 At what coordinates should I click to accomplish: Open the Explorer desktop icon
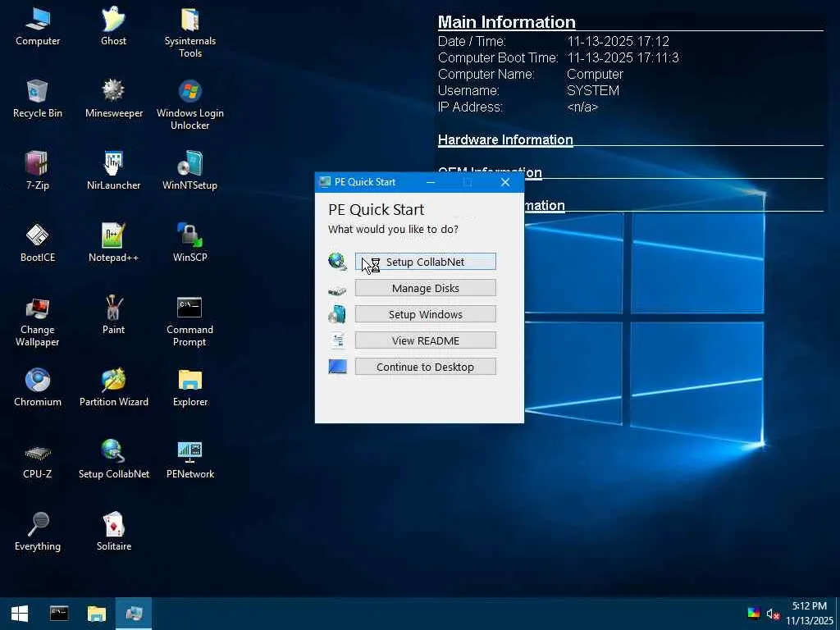190,388
